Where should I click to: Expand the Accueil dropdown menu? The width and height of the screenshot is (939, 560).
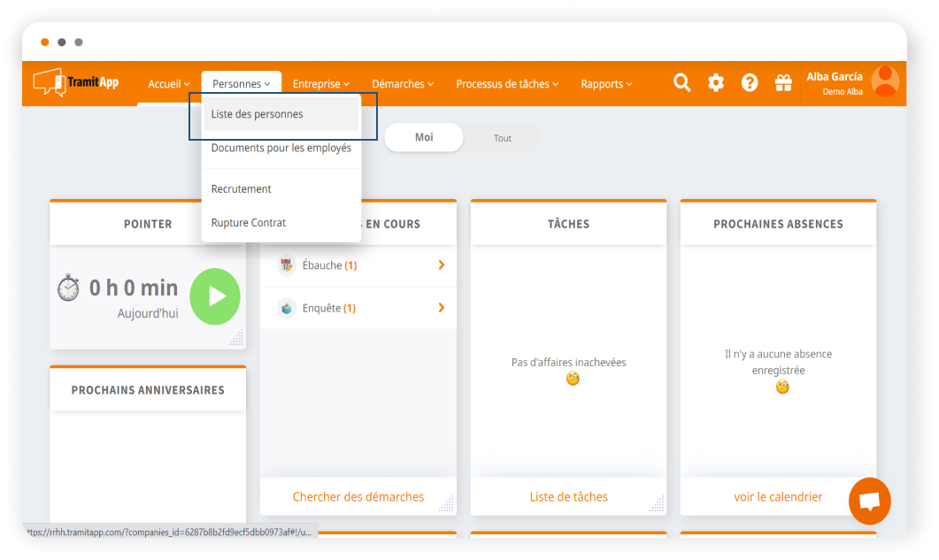168,84
